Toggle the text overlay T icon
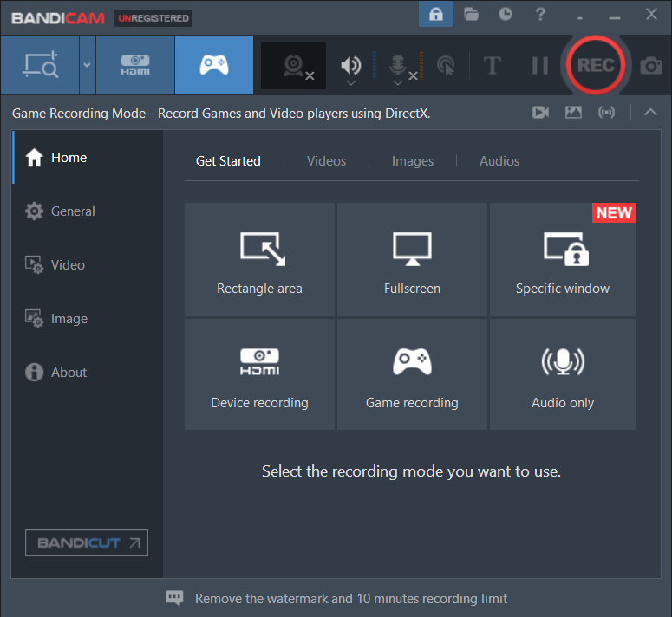672x617 pixels. point(492,66)
